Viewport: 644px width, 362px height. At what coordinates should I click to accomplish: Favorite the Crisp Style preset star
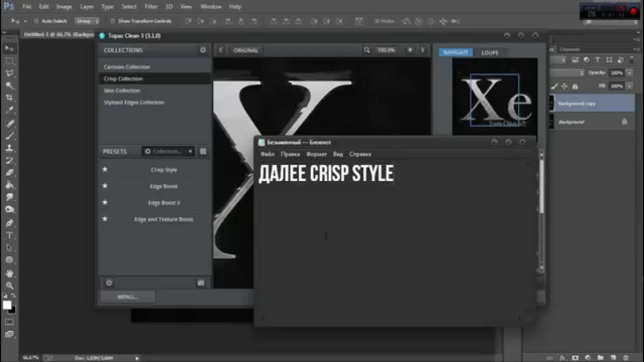pos(105,169)
